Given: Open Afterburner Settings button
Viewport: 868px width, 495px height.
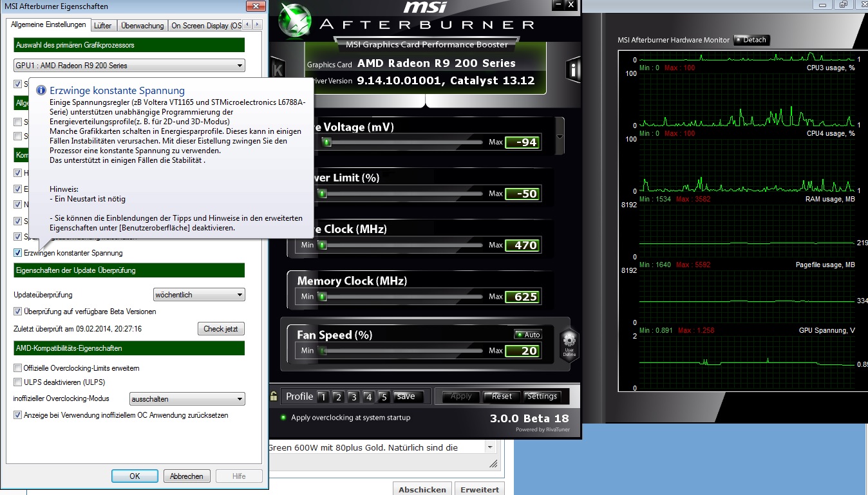Looking at the screenshot, I should click(542, 397).
